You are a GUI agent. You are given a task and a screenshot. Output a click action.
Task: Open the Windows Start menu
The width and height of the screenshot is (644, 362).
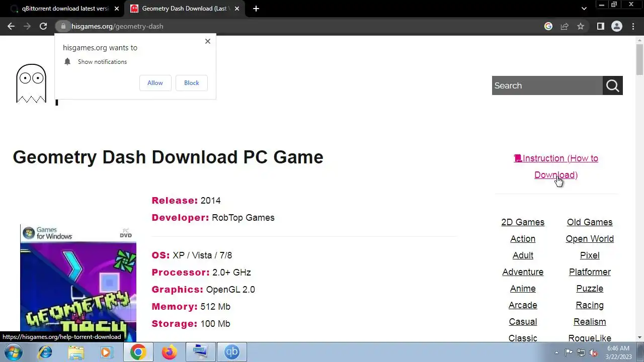13,352
